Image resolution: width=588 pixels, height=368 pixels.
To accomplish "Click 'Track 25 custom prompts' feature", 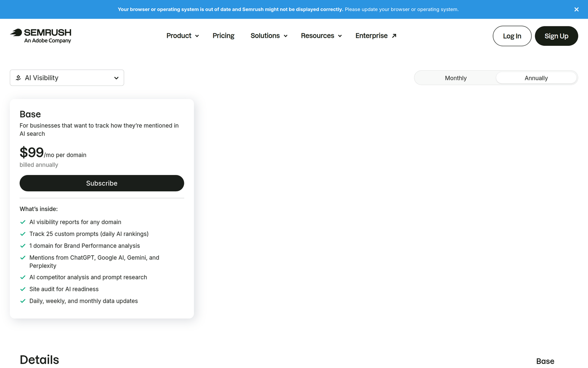I will point(89,234).
